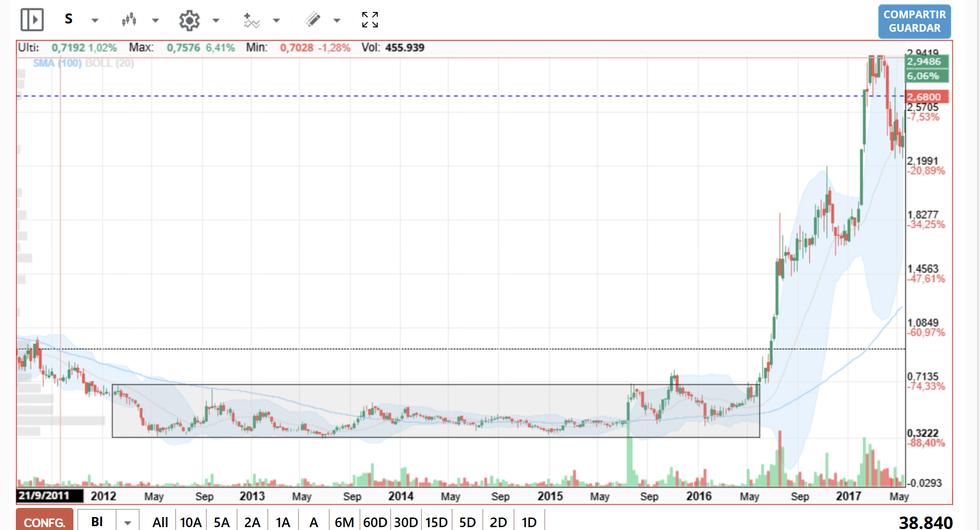Viewport: 980px width, 530px height.
Task: Toggle the BOLL (20) indicator label
Action: (109, 63)
